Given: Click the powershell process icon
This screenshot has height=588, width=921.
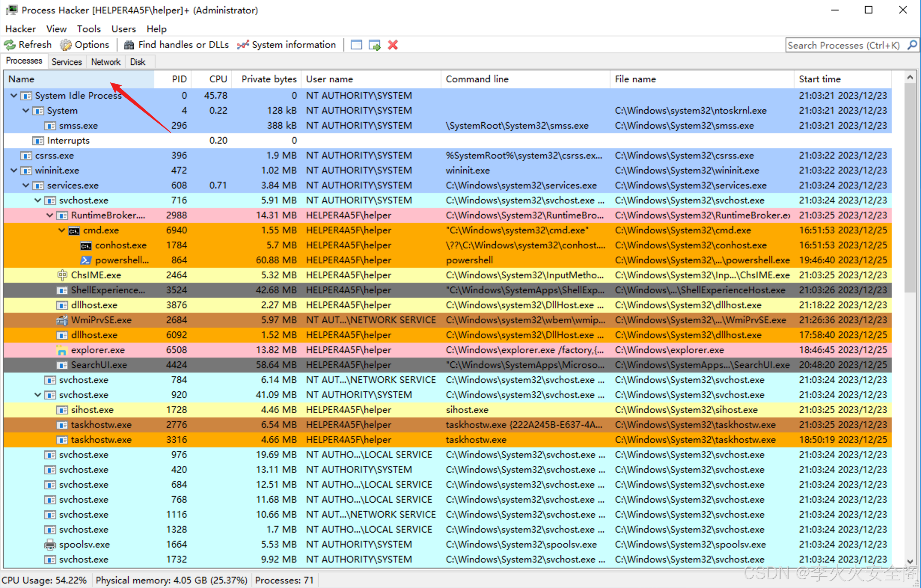Looking at the screenshot, I should tap(86, 260).
